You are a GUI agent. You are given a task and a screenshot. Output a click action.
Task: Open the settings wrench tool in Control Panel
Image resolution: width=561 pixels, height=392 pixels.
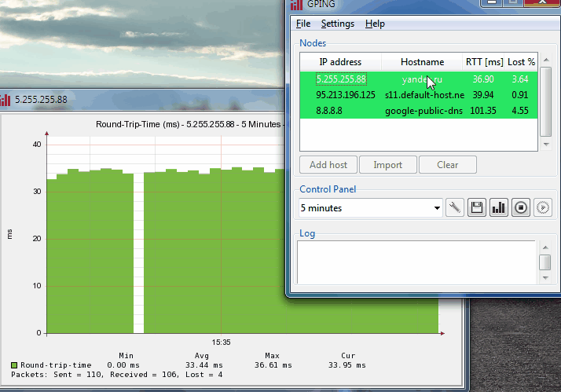(455, 208)
